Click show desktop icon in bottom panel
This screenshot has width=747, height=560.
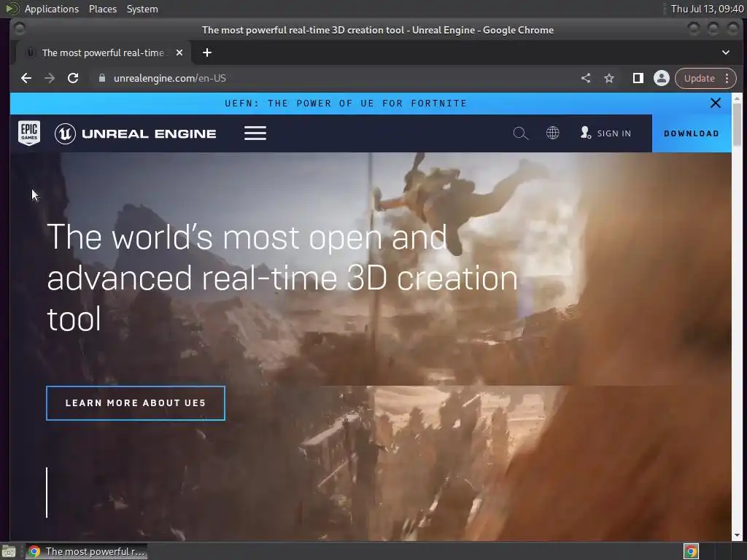[x=9, y=552]
